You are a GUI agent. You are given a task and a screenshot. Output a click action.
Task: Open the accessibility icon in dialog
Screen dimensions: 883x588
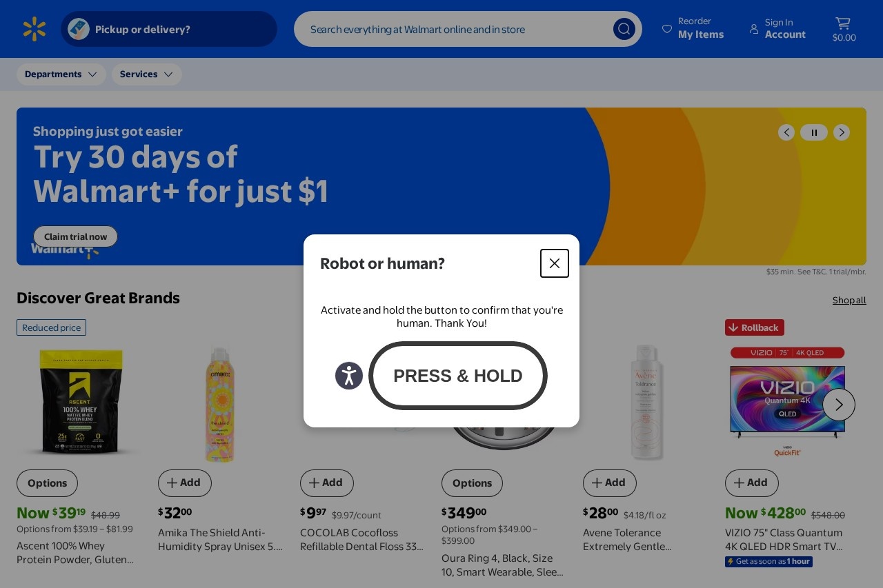click(349, 376)
